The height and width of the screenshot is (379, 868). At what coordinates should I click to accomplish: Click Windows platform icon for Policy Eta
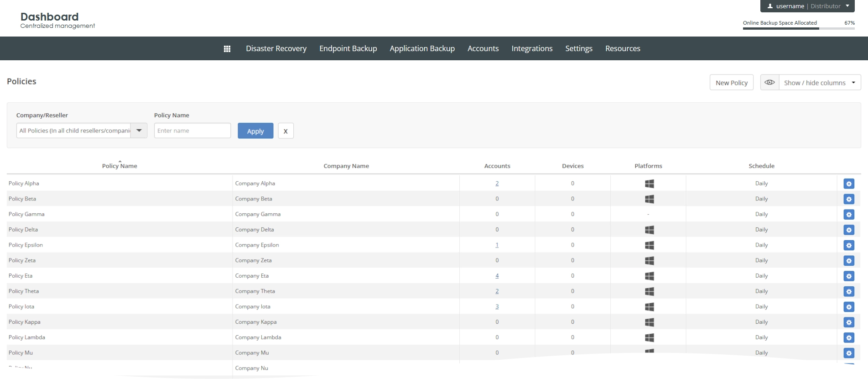[x=650, y=276]
